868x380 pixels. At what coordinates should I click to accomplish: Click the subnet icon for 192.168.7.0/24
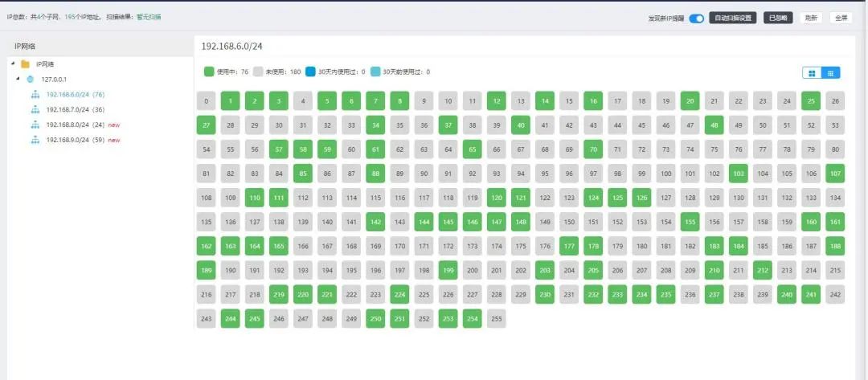tap(35, 109)
